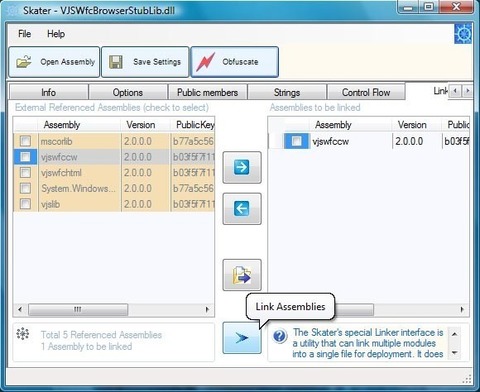
Task: Select the vjswfchtml row name
Action: (61, 173)
